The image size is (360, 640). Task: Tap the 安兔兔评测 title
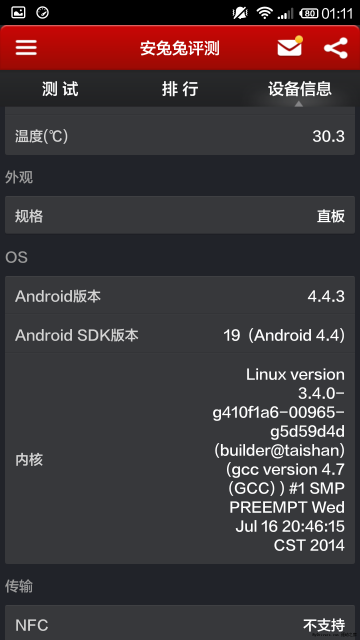coord(180,48)
